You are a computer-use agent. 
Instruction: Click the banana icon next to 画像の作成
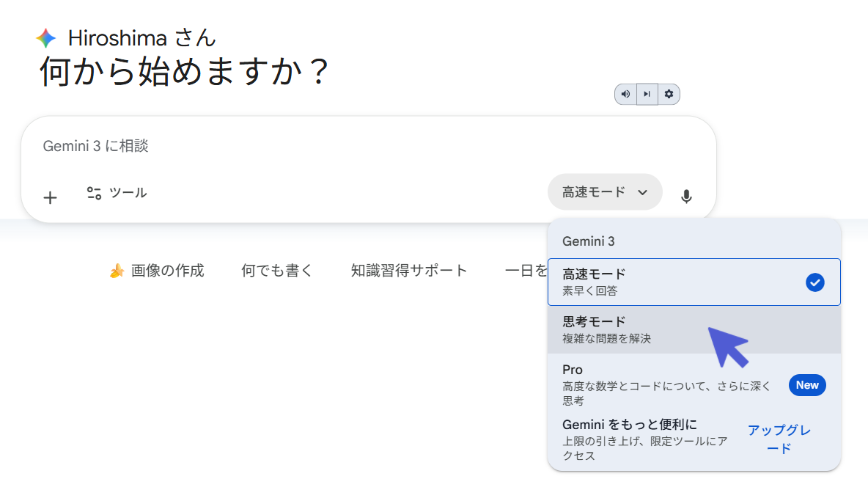point(116,270)
